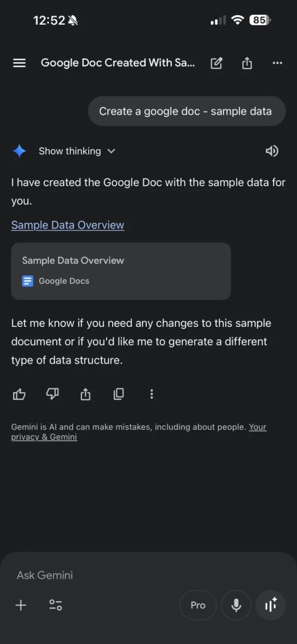Screen dimensions: 297x644
Task: Open the top-right three-dot options menu
Action: 277,63
